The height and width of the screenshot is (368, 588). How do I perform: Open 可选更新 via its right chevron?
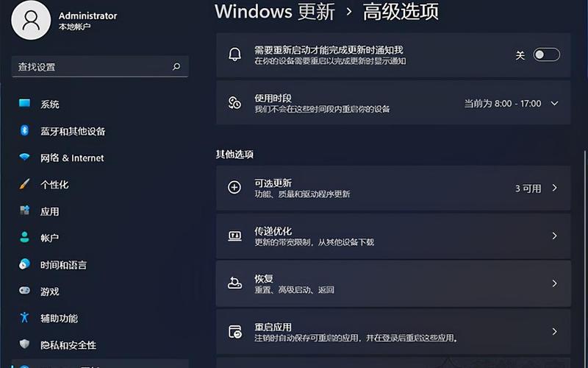[555, 188]
